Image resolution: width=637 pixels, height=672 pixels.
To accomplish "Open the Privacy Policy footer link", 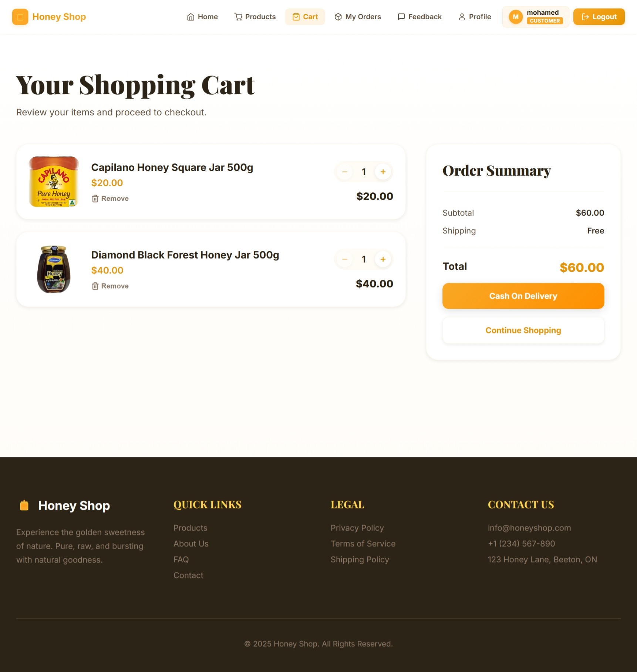I will coord(357,528).
